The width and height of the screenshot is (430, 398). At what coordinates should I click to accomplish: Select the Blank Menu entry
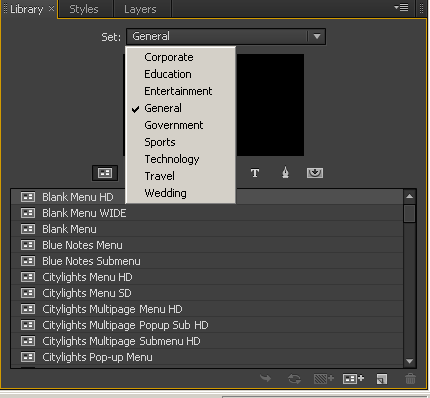[207, 229]
